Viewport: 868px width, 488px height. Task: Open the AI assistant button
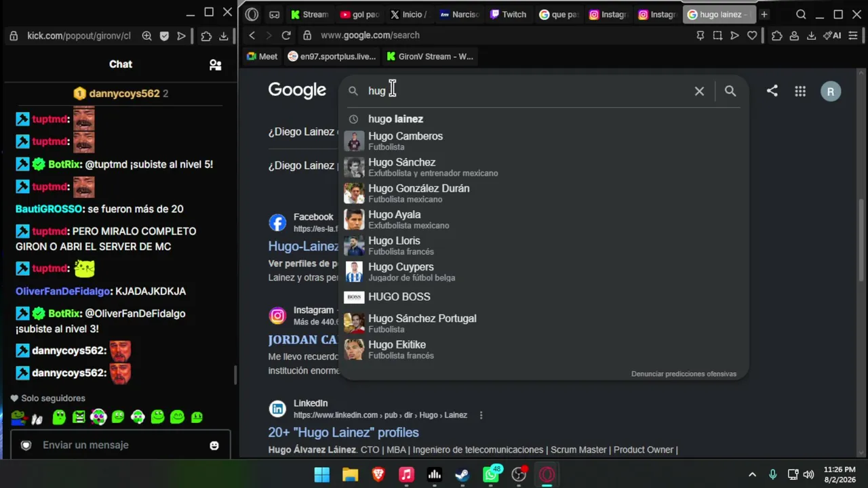(x=832, y=35)
